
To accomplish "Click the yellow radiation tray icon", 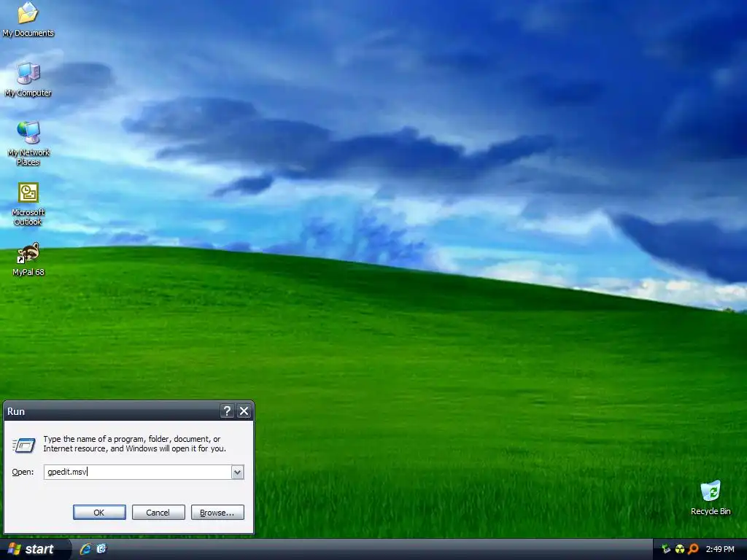I will point(680,549).
